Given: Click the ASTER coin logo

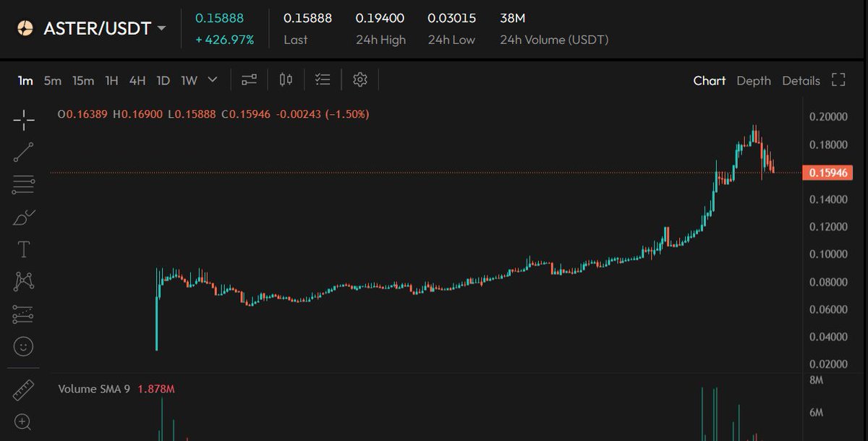Looking at the screenshot, I should click(25, 28).
